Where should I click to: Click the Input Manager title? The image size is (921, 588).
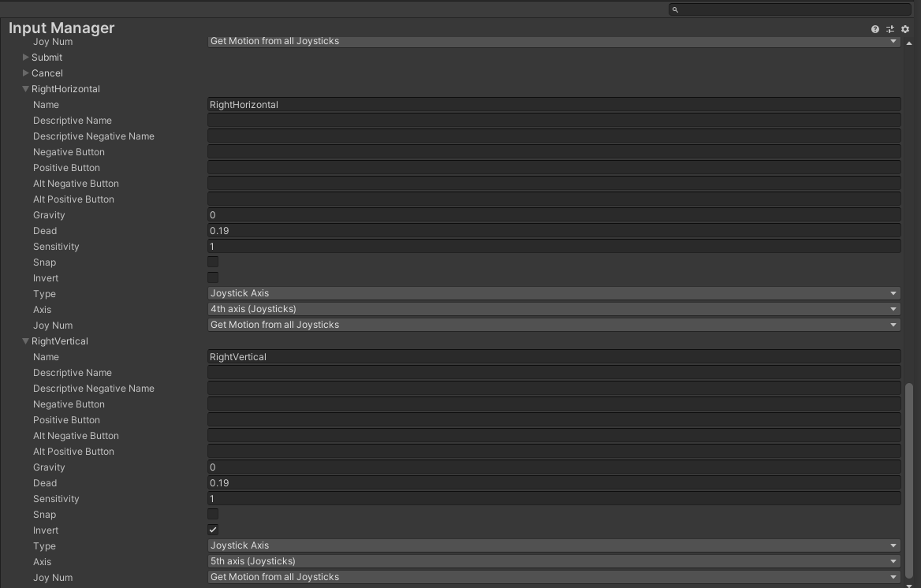coord(62,28)
